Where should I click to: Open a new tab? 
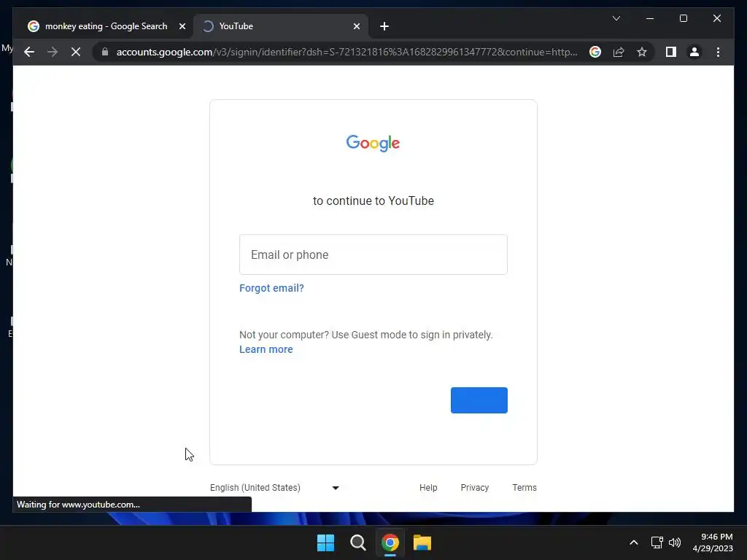click(384, 26)
